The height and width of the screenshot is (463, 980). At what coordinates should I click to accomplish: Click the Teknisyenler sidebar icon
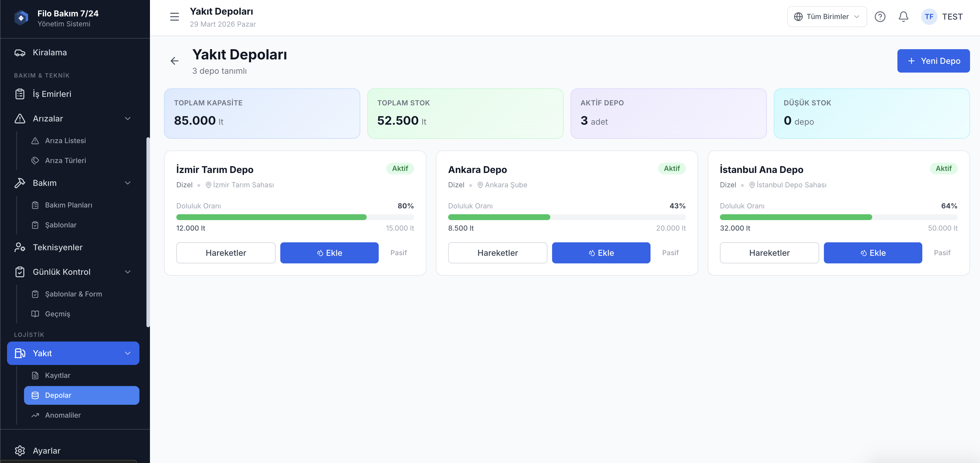pos(20,248)
